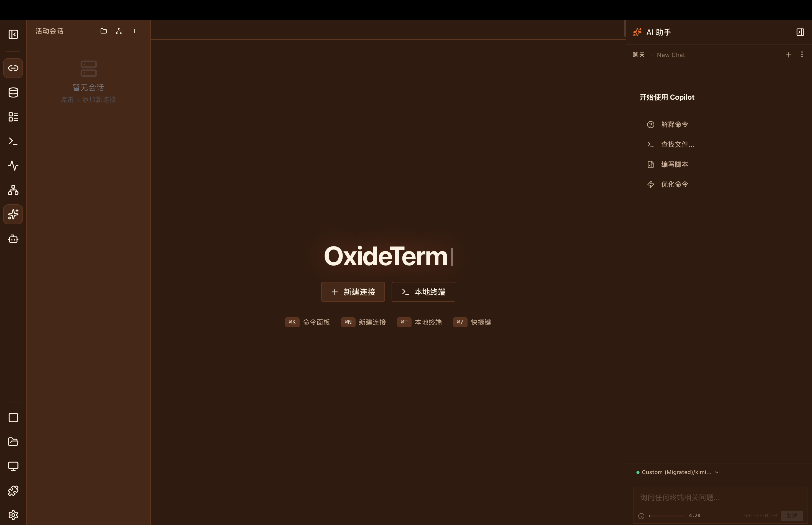
Task: Collapse the left sidebar using top icon
Action: pos(13,34)
